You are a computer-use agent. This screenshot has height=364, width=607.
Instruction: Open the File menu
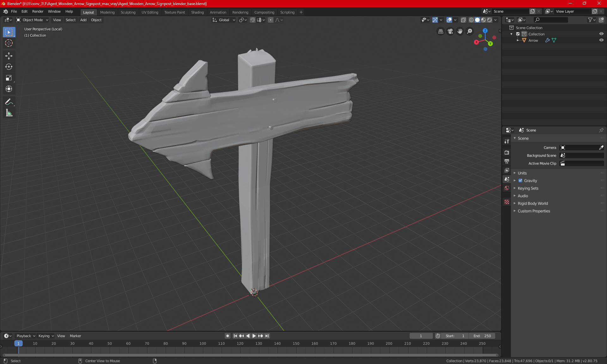click(14, 11)
